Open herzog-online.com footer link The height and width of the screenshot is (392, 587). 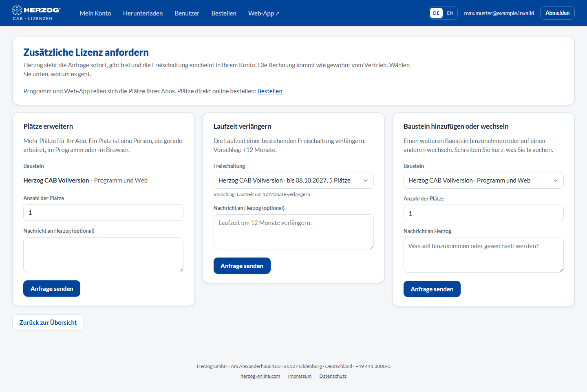click(x=260, y=376)
